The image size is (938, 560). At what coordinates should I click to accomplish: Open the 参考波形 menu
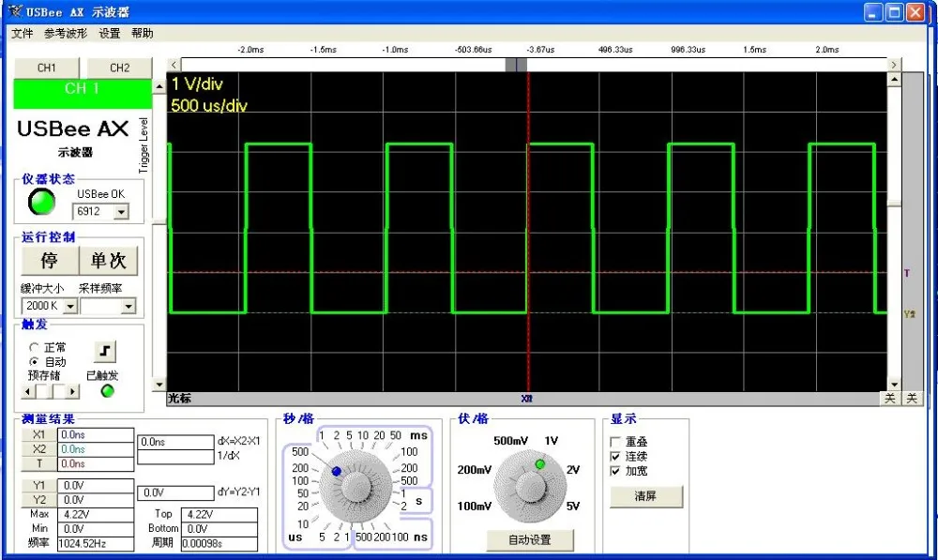click(66, 34)
